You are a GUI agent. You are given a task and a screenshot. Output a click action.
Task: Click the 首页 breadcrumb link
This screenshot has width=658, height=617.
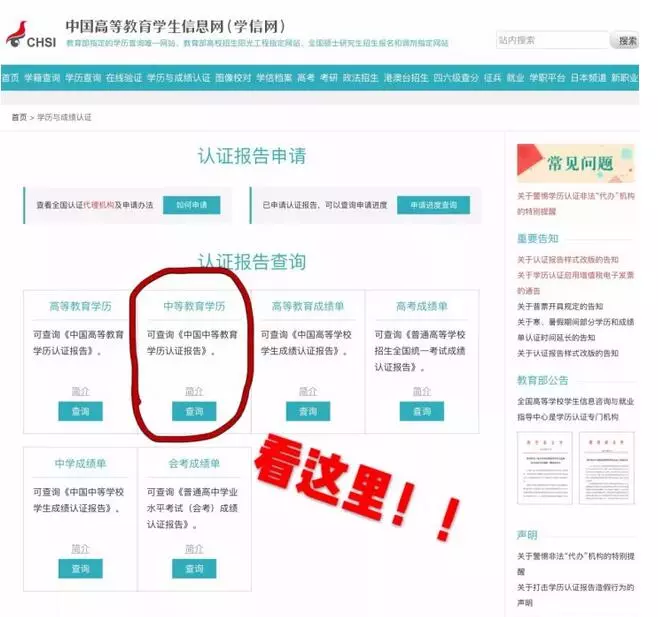(19, 117)
